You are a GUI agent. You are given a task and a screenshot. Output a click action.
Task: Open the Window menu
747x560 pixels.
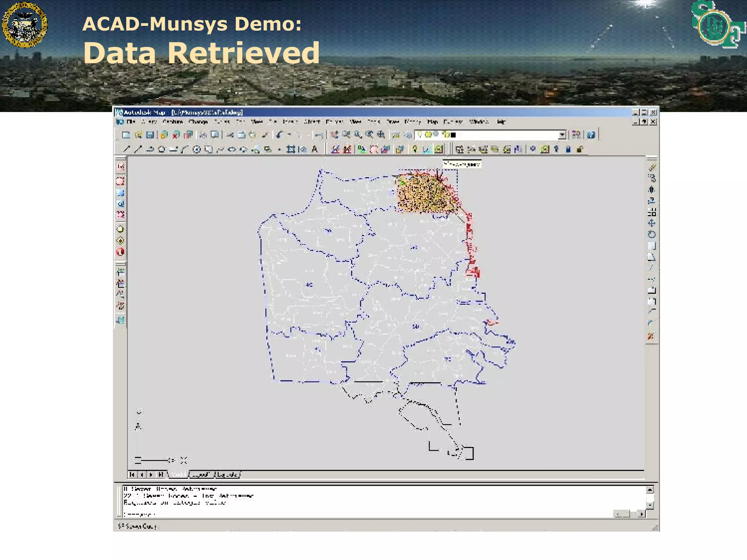479,122
